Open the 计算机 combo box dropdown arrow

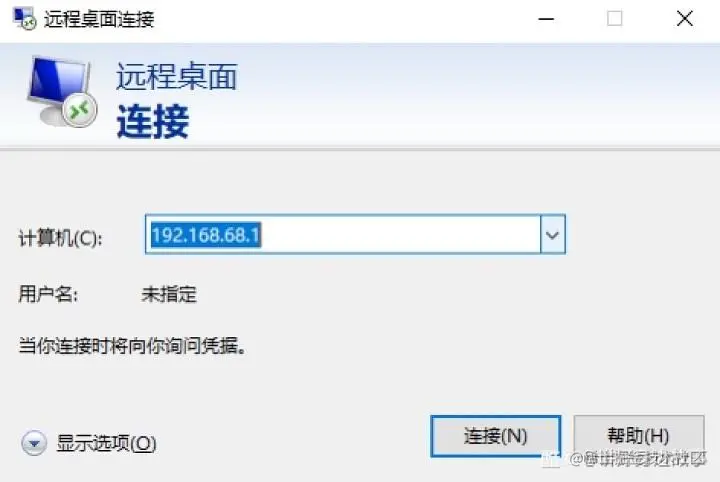(x=553, y=234)
